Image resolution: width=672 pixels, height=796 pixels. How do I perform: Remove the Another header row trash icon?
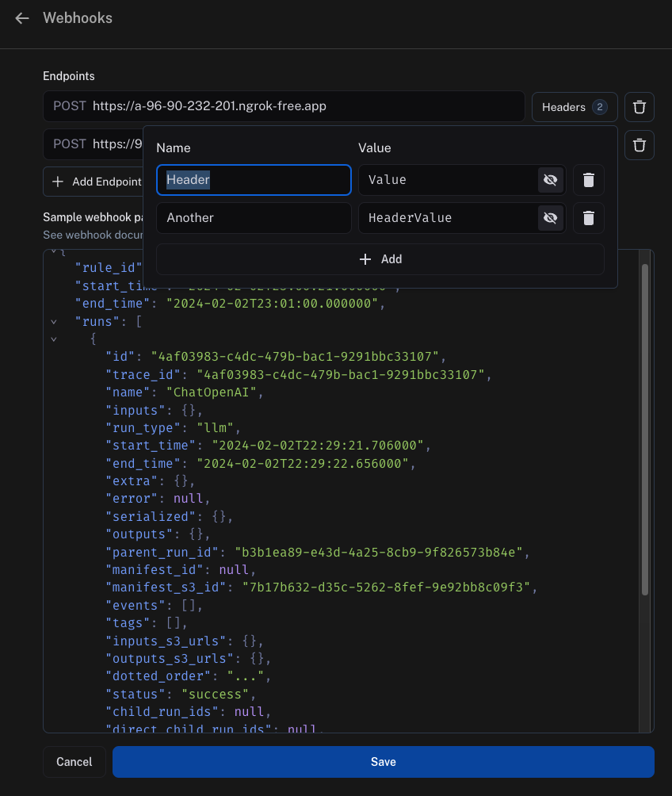pyautogui.click(x=588, y=217)
